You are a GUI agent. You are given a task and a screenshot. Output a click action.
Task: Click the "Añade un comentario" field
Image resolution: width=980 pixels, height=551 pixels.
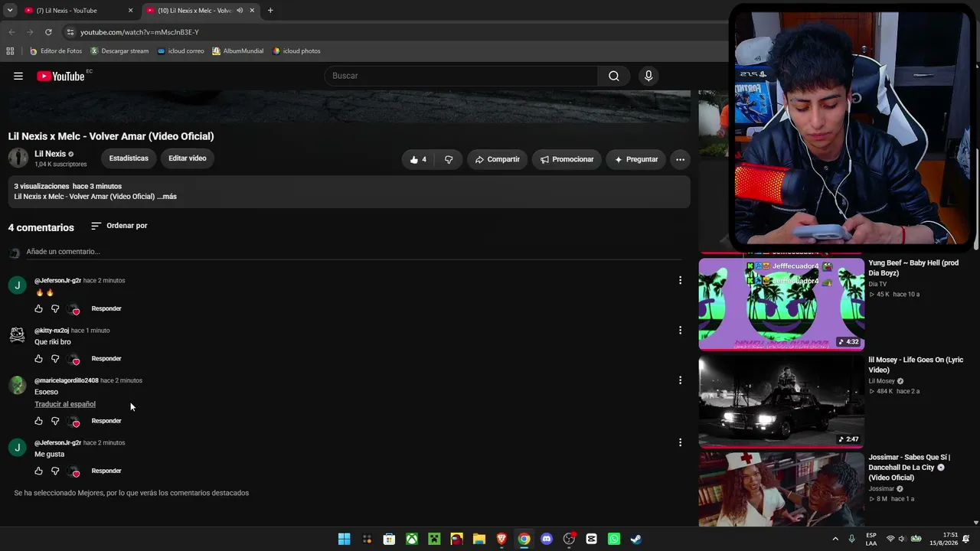point(352,252)
